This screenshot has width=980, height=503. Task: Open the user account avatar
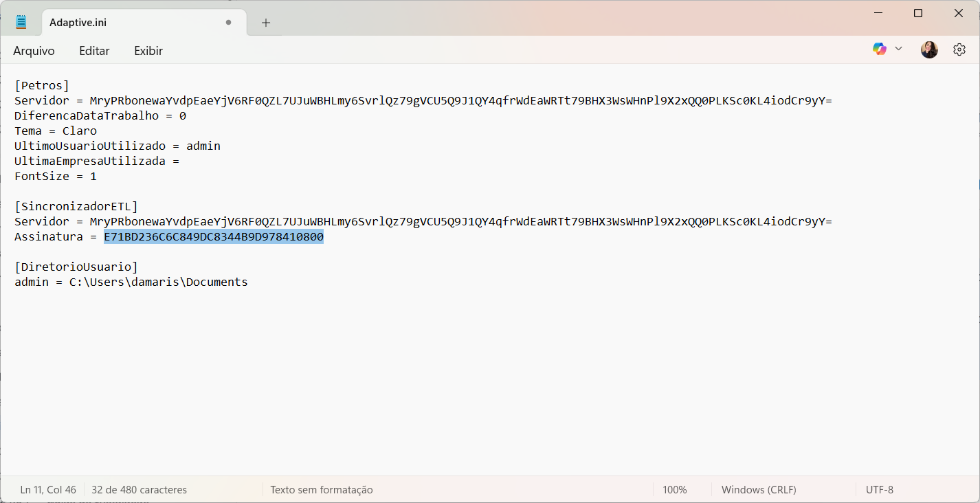[929, 49]
